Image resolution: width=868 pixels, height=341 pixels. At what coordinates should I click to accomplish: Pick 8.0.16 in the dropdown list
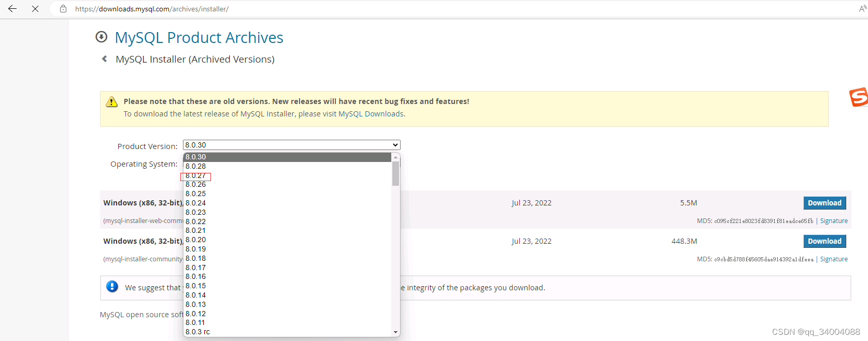(x=288, y=276)
